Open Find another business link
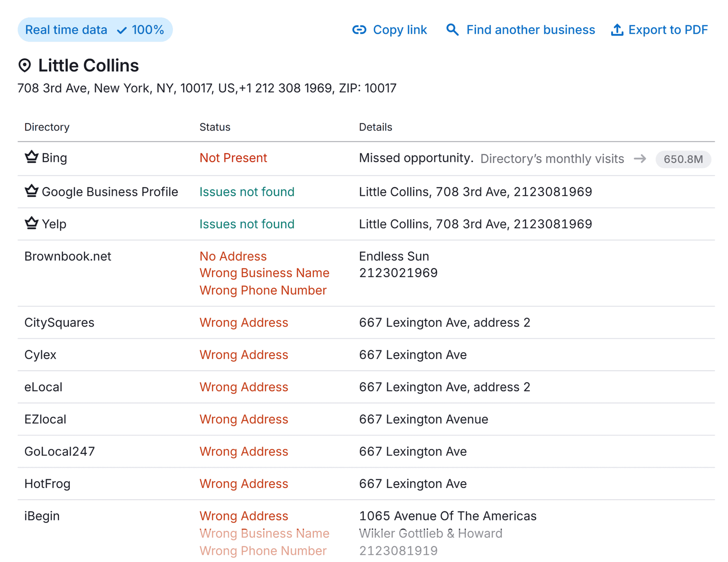 (x=530, y=30)
